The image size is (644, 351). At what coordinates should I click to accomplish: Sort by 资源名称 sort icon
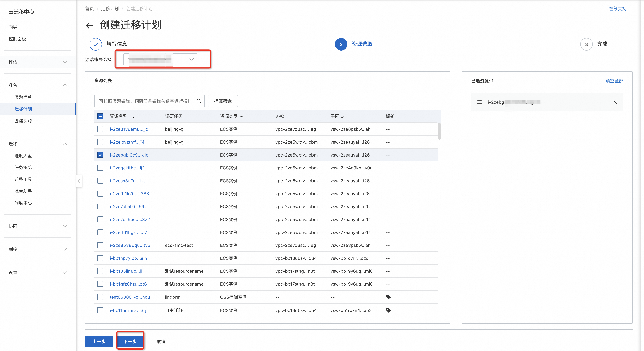(132, 116)
